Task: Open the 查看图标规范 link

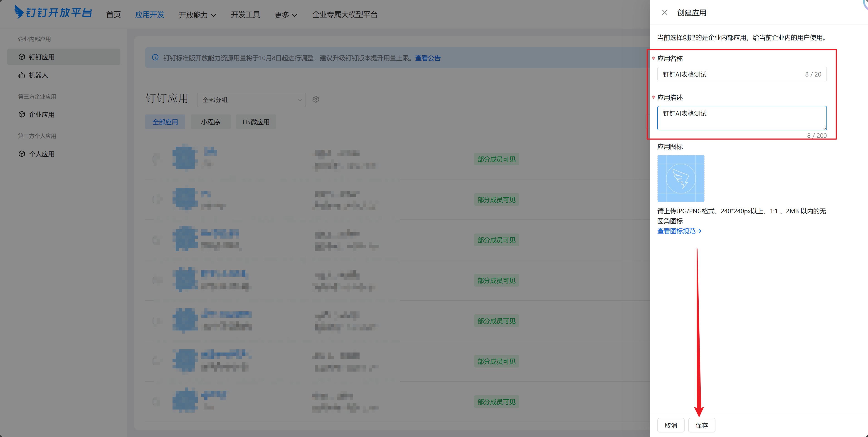Action: click(679, 231)
